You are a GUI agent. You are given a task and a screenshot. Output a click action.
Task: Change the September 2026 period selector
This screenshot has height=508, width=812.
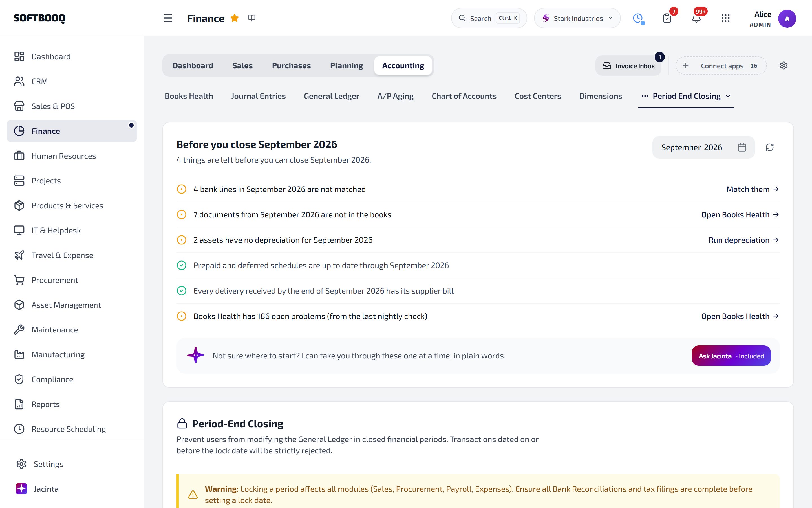[703, 148]
